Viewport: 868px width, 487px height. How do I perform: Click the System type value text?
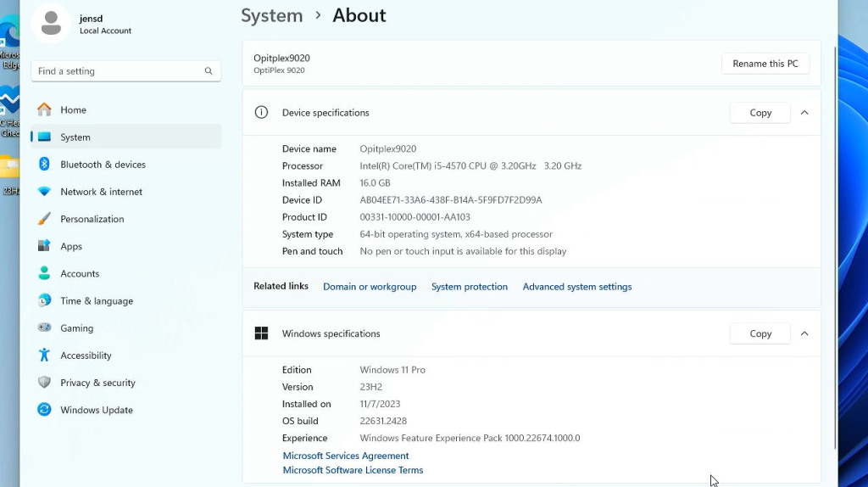click(x=456, y=234)
